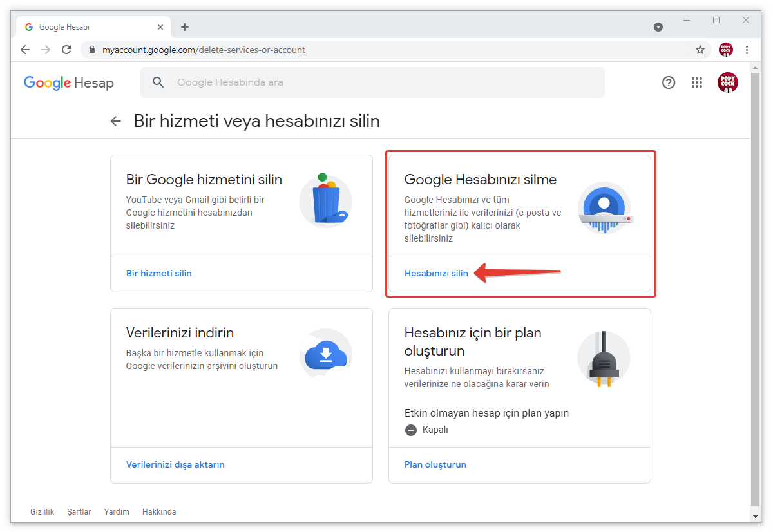Viewport: 773px width, 532px height.
Task: Click the Kapalı status text
Action: click(435, 430)
